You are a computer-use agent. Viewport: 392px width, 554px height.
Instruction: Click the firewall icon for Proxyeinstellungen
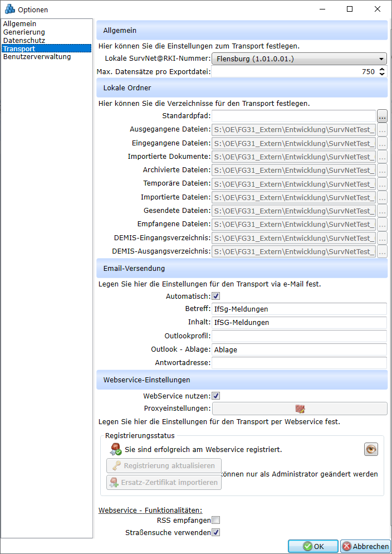pos(300,409)
